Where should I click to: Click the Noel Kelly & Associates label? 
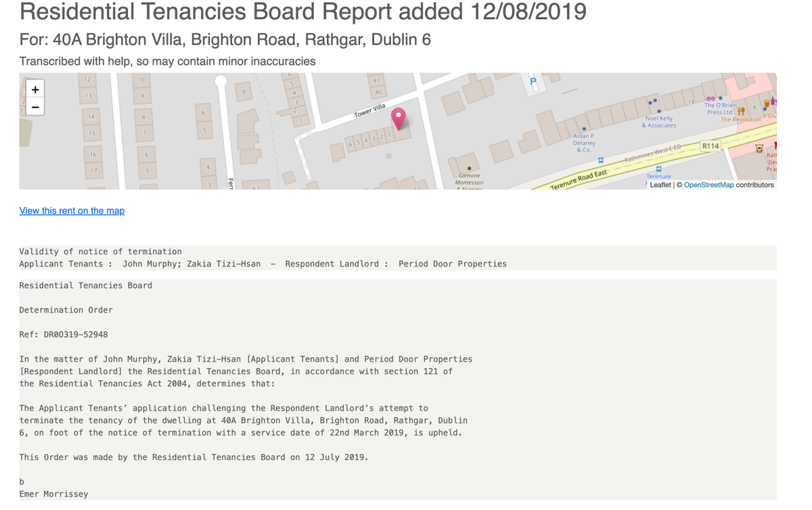pos(658,122)
